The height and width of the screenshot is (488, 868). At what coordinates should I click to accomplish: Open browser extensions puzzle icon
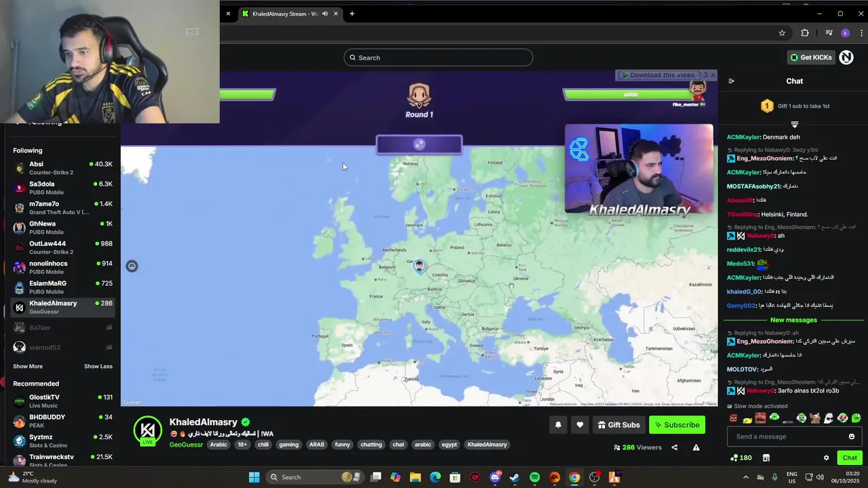click(x=805, y=33)
